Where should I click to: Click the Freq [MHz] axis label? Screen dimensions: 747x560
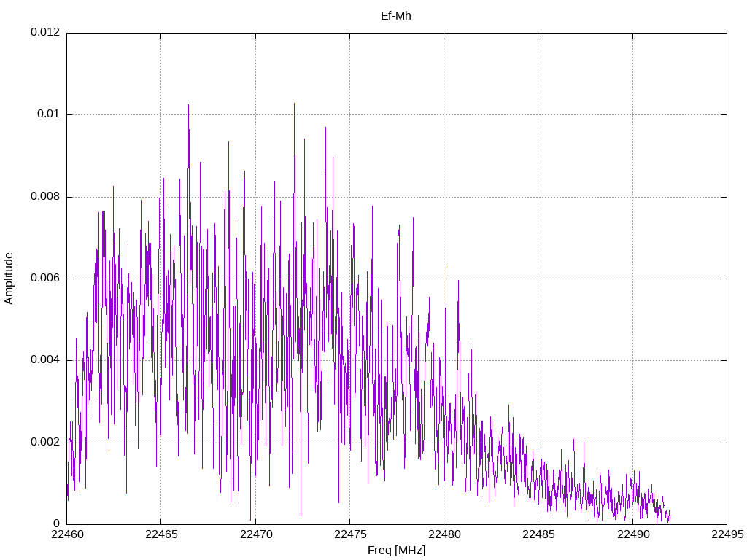396,551
